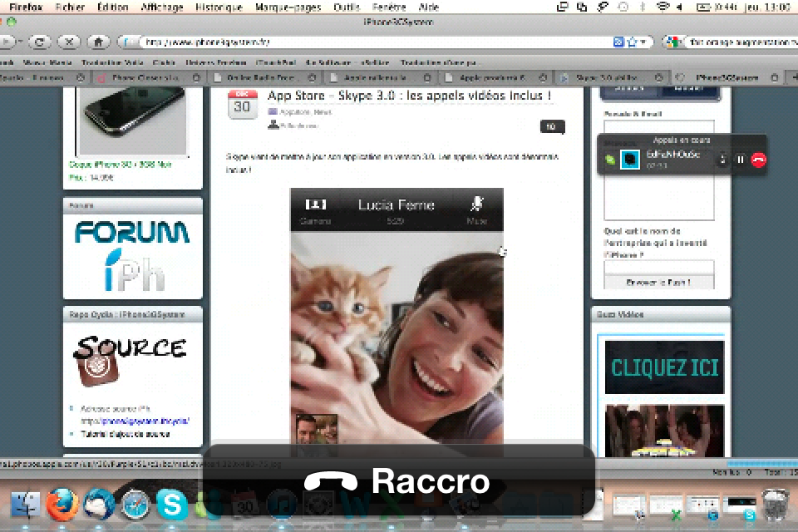The width and height of the screenshot is (798, 532).
Task: End the Skype call with red hang-up button
Action: click(x=758, y=160)
